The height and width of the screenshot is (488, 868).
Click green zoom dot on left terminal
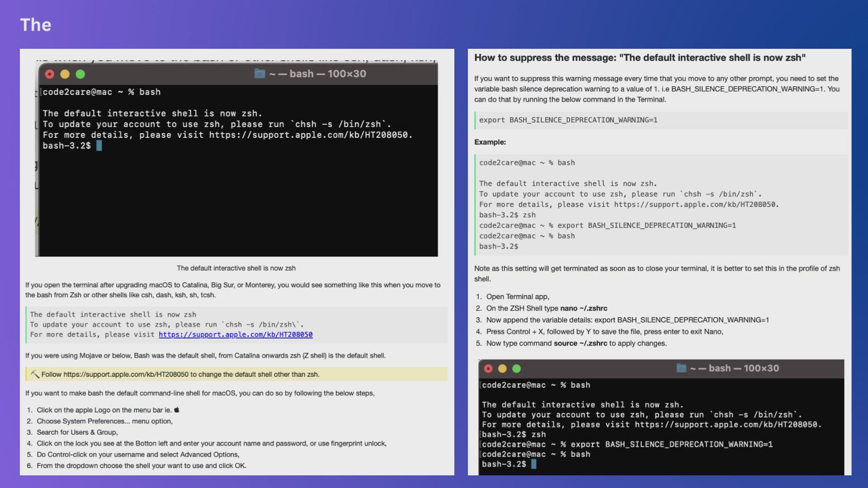coord(80,74)
